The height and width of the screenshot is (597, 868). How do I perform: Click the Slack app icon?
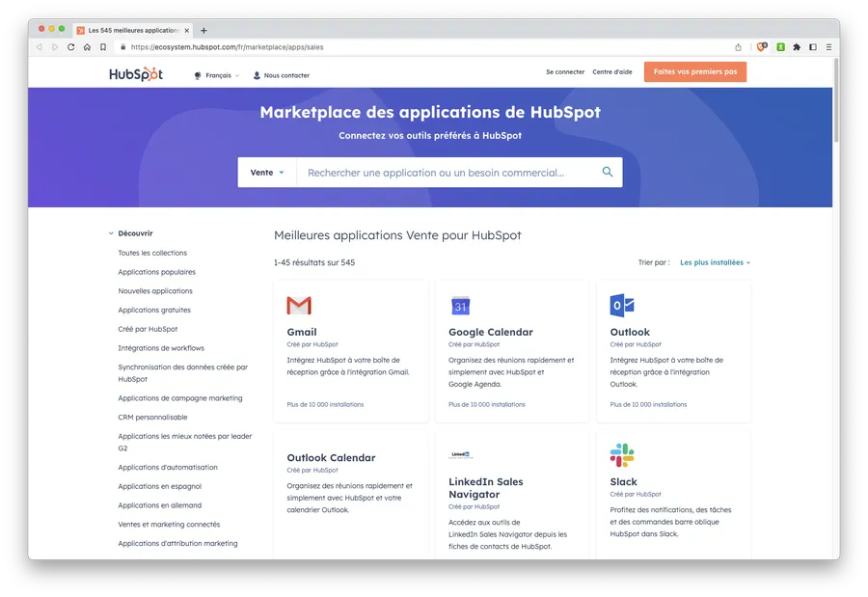click(x=622, y=455)
